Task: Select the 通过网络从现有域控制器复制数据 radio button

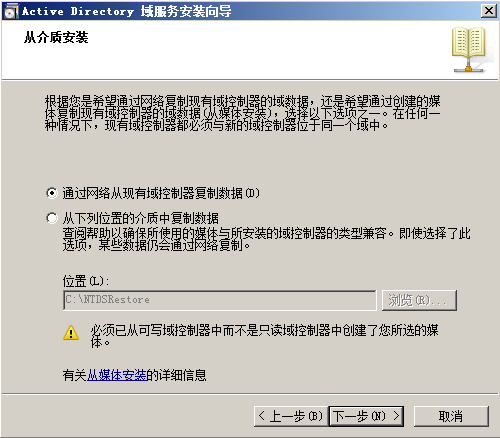Action: click(x=52, y=193)
